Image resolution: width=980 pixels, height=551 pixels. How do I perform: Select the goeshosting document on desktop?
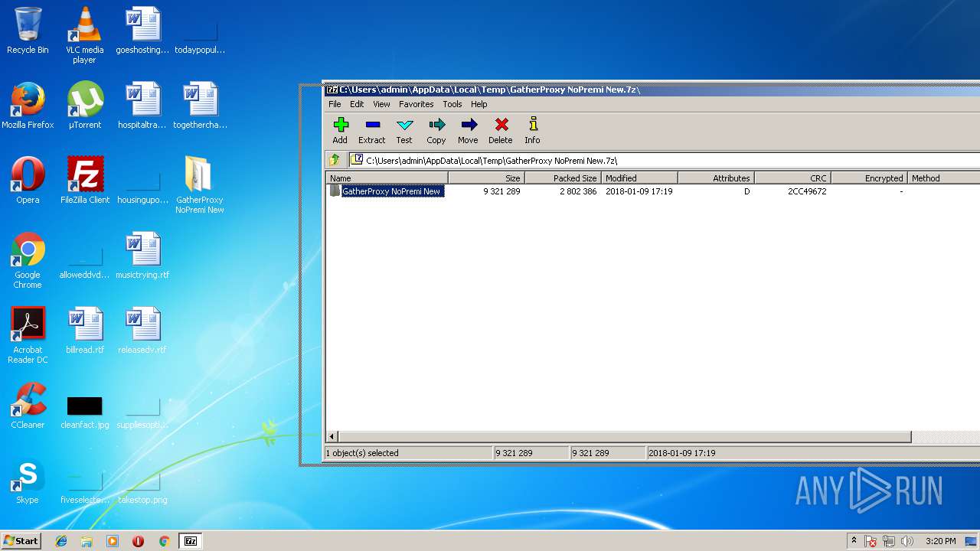point(142,31)
